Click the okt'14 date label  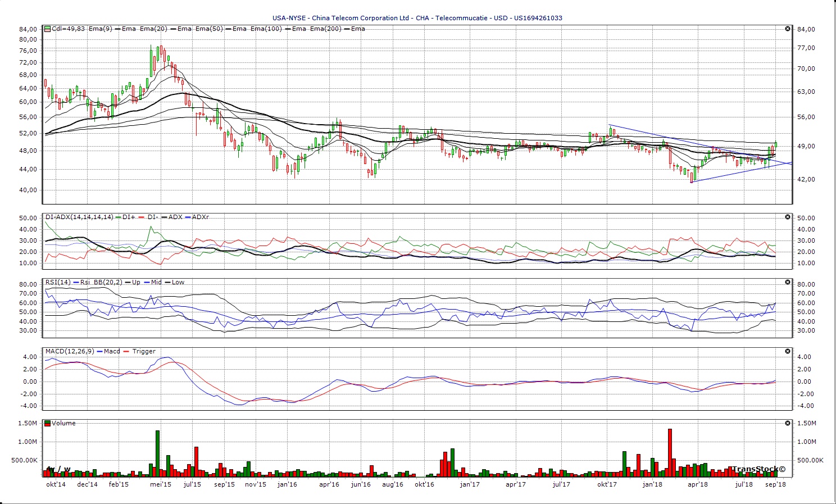(x=56, y=484)
